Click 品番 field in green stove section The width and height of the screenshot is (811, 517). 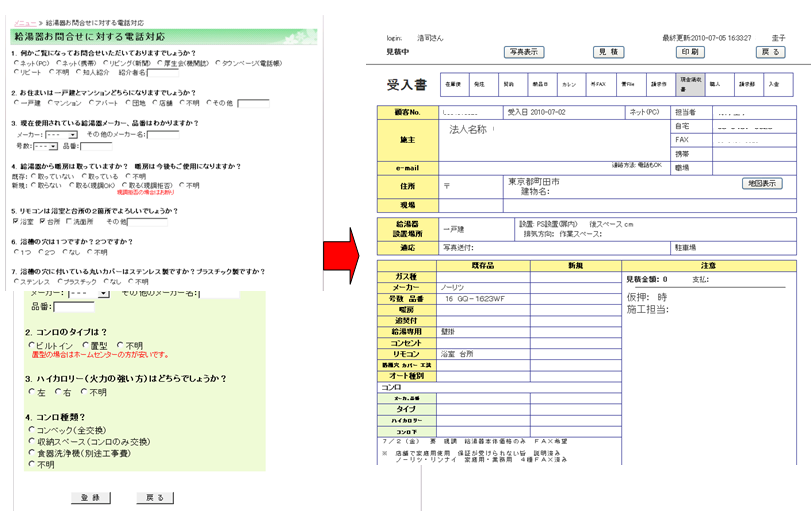click(74, 307)
